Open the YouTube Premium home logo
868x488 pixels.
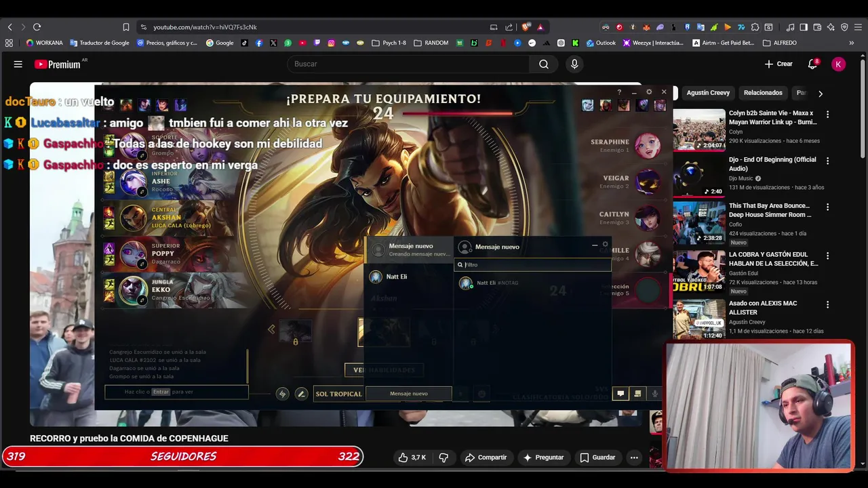(58, 64)
